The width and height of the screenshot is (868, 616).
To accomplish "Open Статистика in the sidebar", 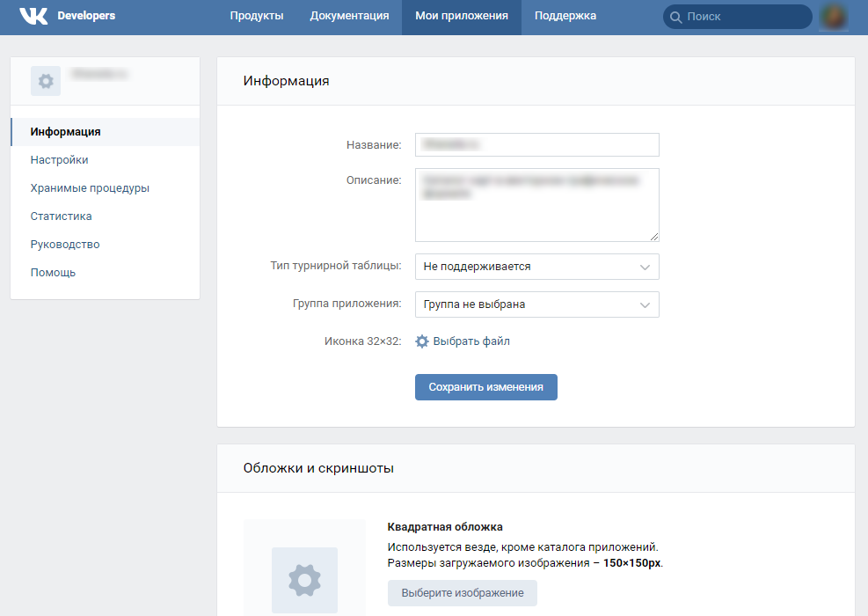I will click(61, 216).
